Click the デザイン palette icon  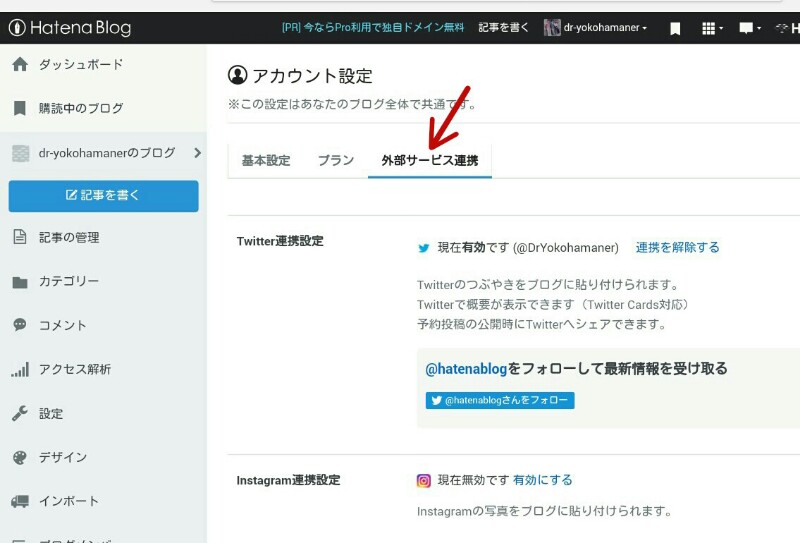click(20, 457)
